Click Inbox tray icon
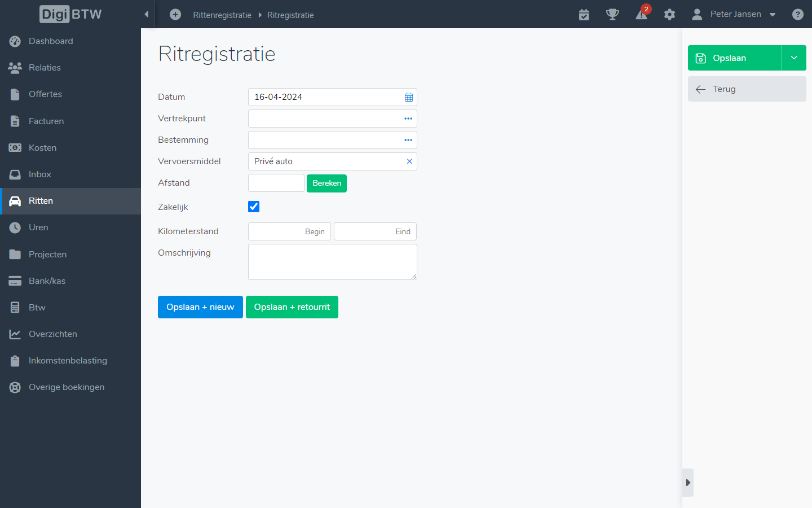 click(15, 174)
